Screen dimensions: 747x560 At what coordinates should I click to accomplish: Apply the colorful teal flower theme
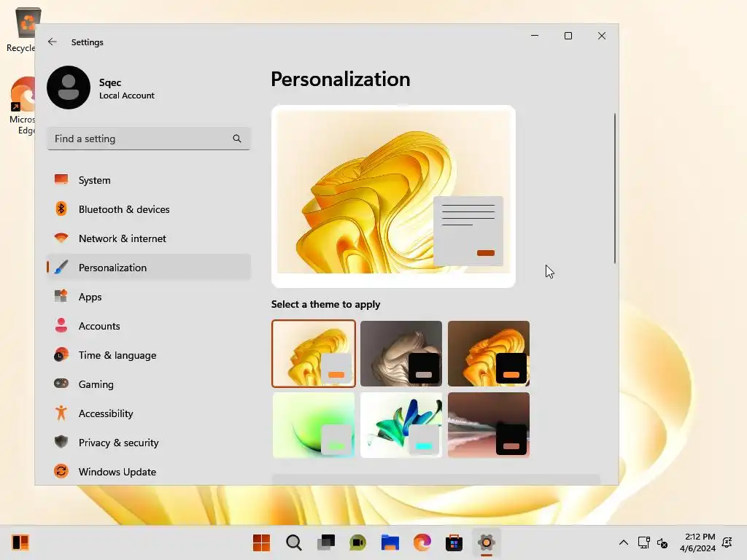[x=401, y=425]
